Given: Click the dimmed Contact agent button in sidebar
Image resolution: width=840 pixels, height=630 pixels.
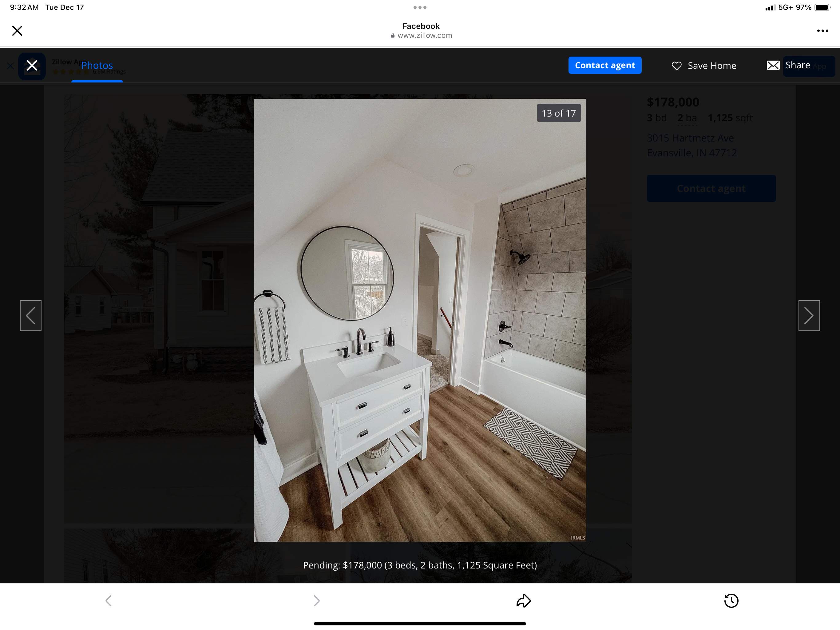Looking at the screenshot, I should click(711, 189).
